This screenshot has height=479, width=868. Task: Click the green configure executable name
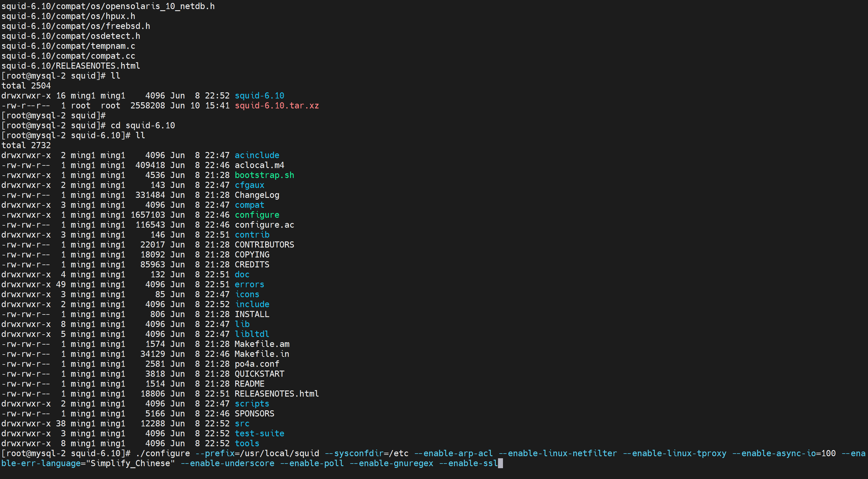(x=257, y=215)
